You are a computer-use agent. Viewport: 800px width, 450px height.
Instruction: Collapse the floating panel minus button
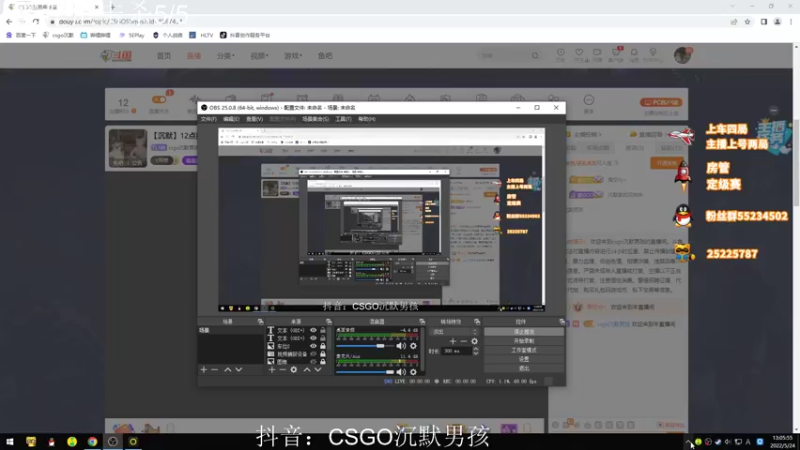pos(773,110)
